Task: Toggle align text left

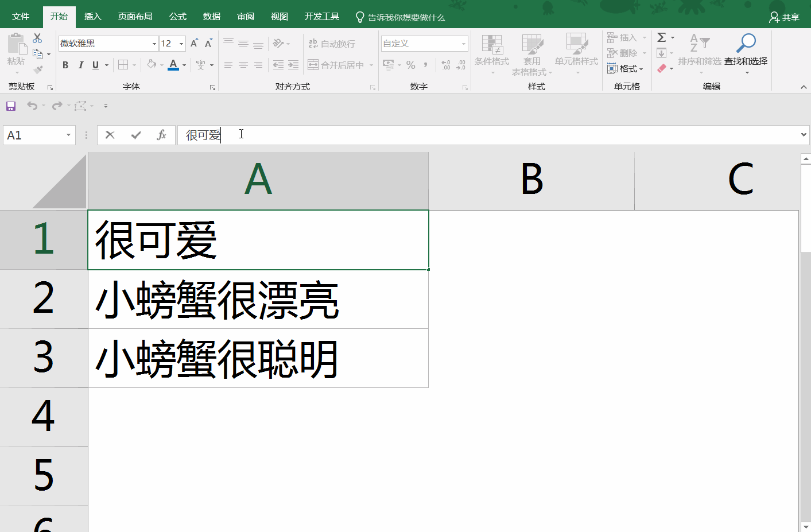Action: pos(228,65)
